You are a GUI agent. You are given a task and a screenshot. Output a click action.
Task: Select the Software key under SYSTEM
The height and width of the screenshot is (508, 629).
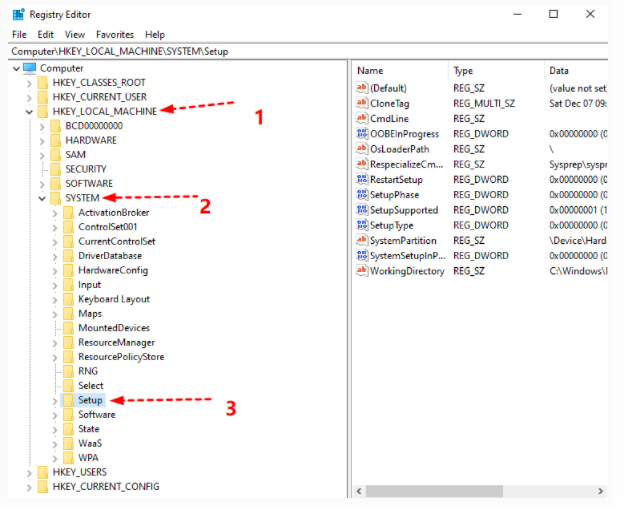97,415
